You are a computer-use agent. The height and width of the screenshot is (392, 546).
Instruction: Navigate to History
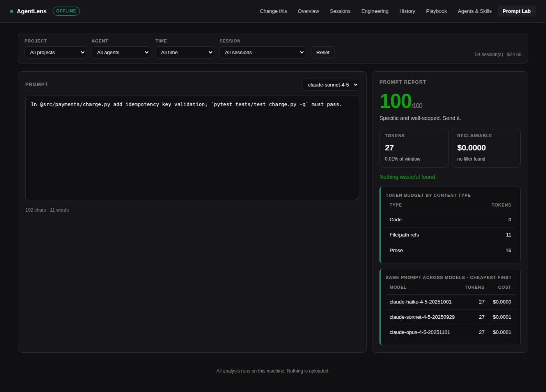pos(407,11)
